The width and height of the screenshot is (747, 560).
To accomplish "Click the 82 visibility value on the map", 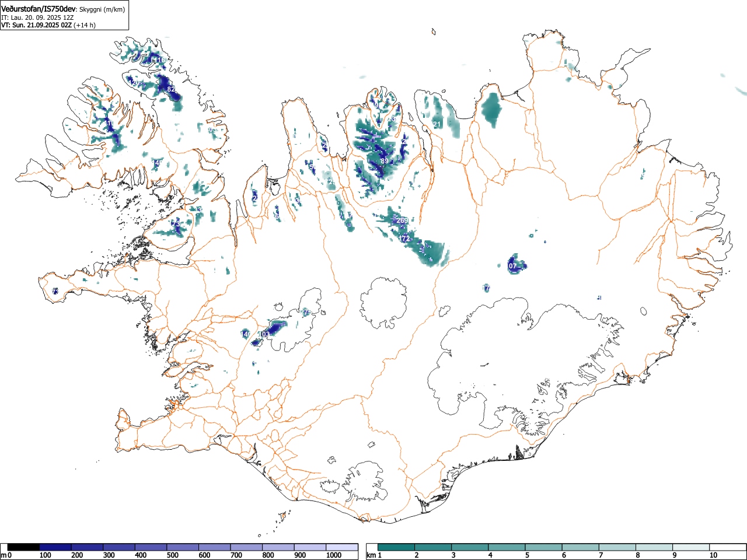I will [171, 89].
